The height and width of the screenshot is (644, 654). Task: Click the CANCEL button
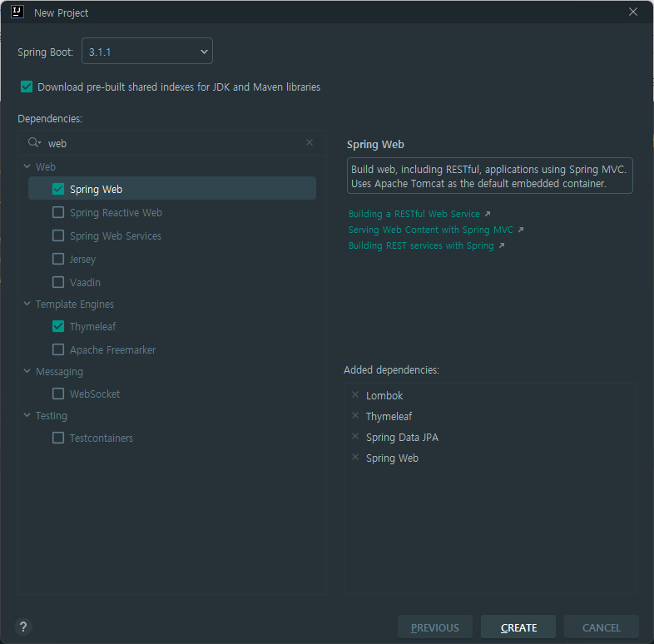[x=602, y=627]
